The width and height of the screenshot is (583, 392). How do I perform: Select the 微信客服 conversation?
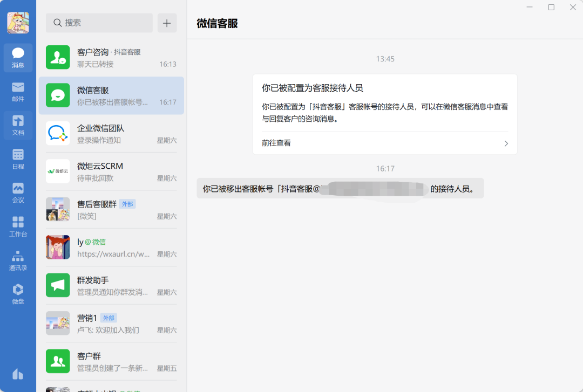111,95
